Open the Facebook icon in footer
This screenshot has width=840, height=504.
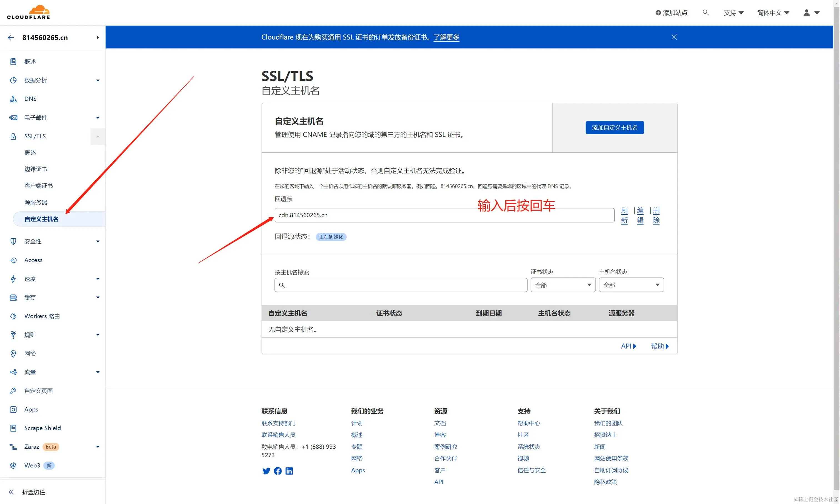pos(278,471)
